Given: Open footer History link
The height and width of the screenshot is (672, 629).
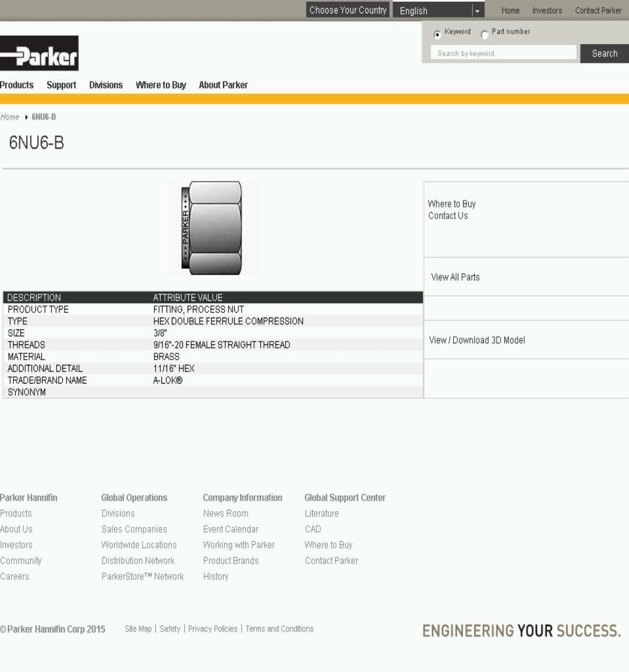Looking at the screenshot, I should pos(216,577).
